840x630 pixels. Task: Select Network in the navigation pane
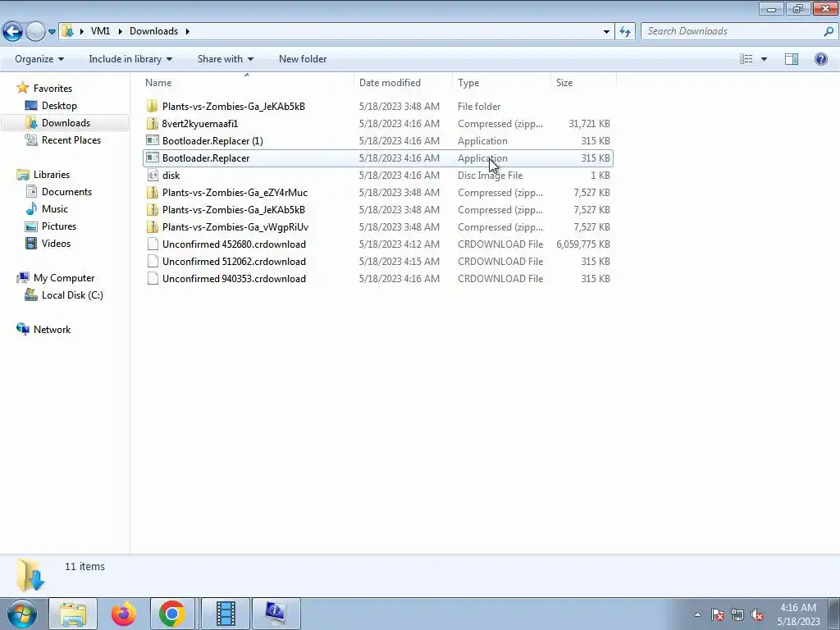[x=52, y=330]
